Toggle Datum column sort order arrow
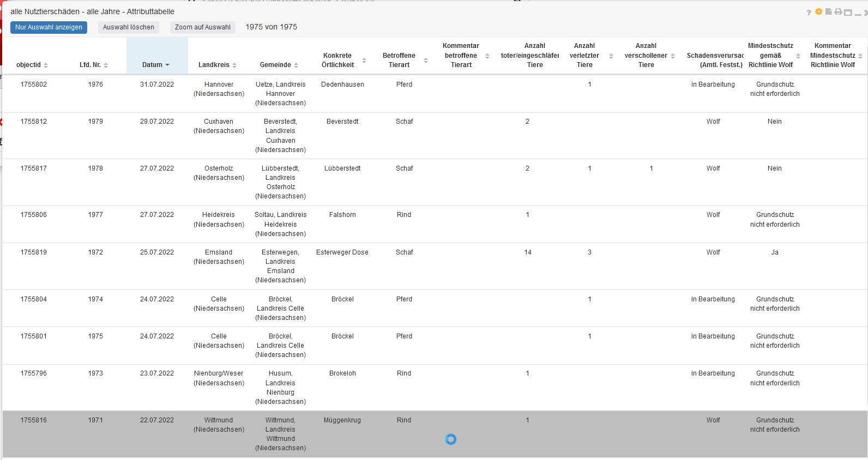868x460 pixels. [167, 65]
